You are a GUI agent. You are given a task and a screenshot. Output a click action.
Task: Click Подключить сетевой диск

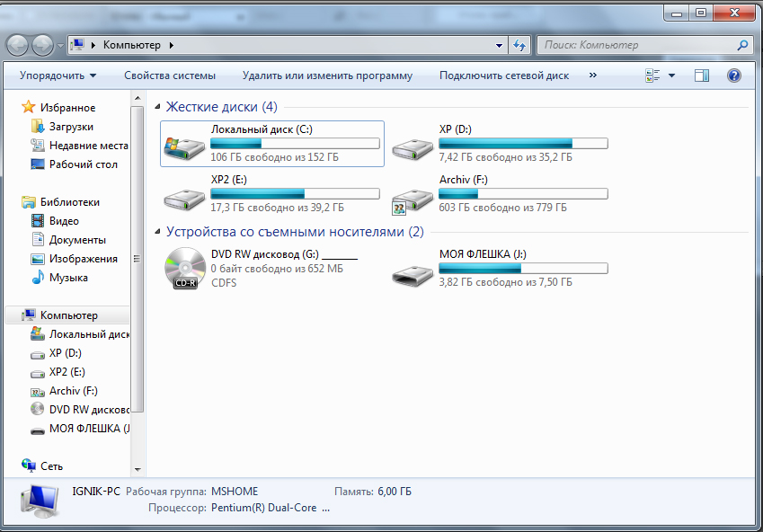click(x=504, y=75)
